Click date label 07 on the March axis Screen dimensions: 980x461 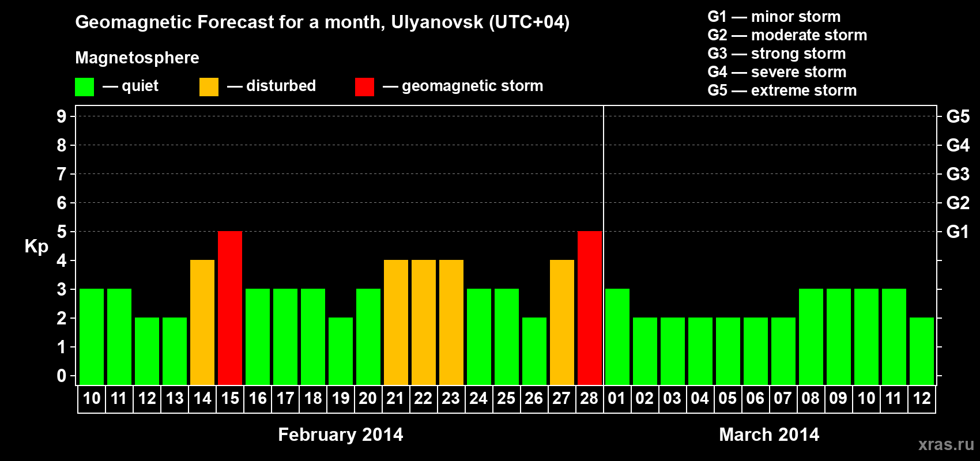(x=783, y=398)
